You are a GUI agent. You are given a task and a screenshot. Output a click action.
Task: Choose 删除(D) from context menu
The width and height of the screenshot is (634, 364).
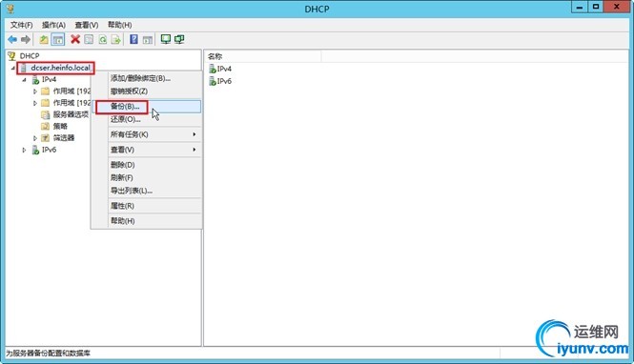(x=147, y=165)
